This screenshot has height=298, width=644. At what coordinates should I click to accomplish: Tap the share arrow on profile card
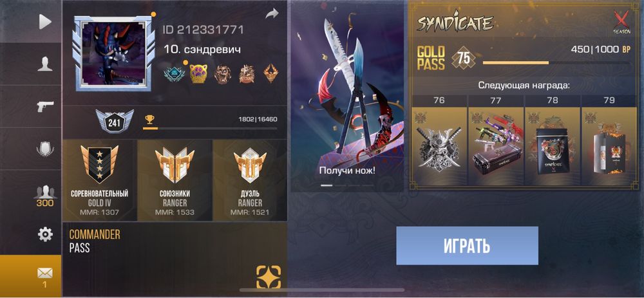pyautogui.click(x=272, y=14)
